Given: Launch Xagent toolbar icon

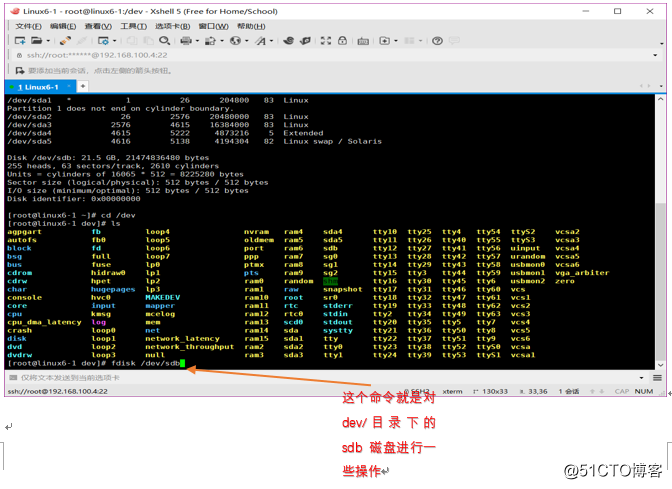Looking at the screenshot, I should [305, 41].
